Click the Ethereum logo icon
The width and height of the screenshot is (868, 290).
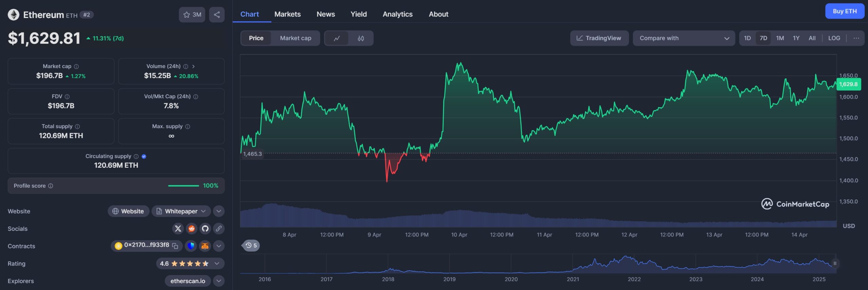pyautogui.click(x=14, y=15)
